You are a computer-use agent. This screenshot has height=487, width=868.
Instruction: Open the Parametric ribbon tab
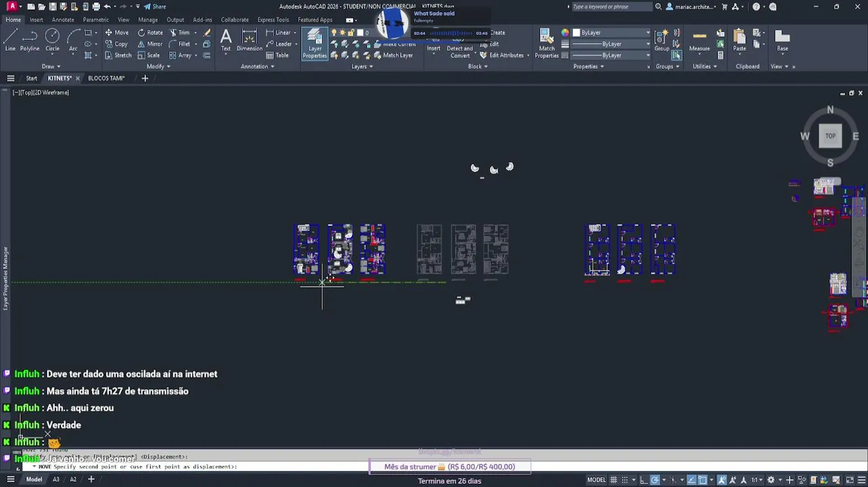(95, 20)
